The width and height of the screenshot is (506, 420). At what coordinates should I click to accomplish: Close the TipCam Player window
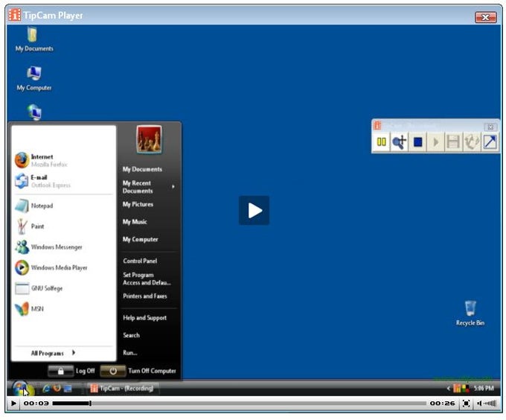coord(485,17)
